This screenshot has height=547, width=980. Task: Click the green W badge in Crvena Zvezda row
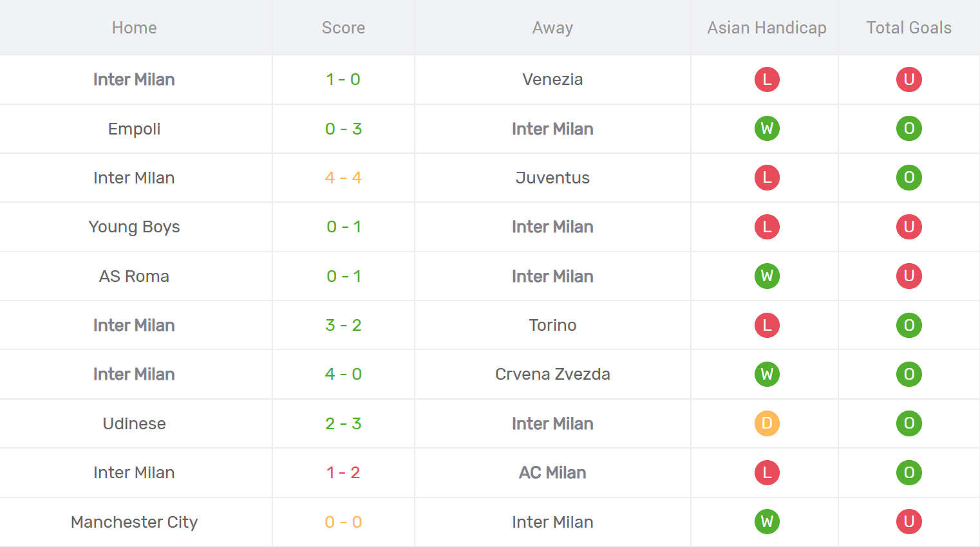click(x=767, y=374)
